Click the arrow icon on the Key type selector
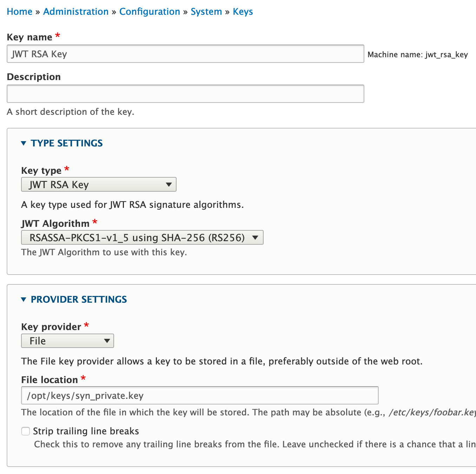This screenshot has width=476, height=474. click(168, 184)
